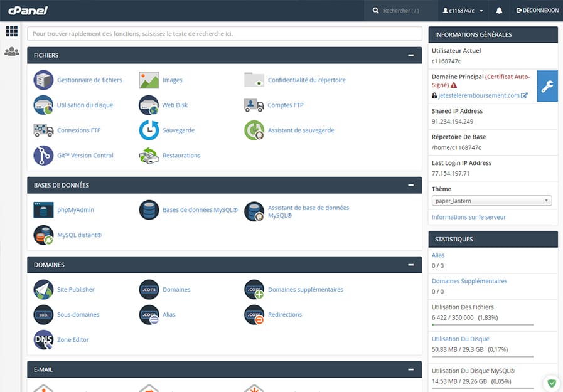Viewport: 563px width, 392px height.
Task: Click the Utilisation Du Disque MySQL label
Action: click(473, 371)
